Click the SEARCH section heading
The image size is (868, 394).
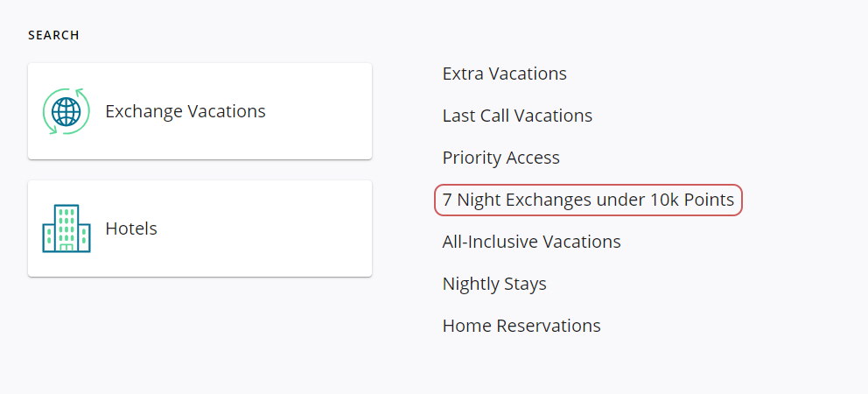tap(53, 36)
